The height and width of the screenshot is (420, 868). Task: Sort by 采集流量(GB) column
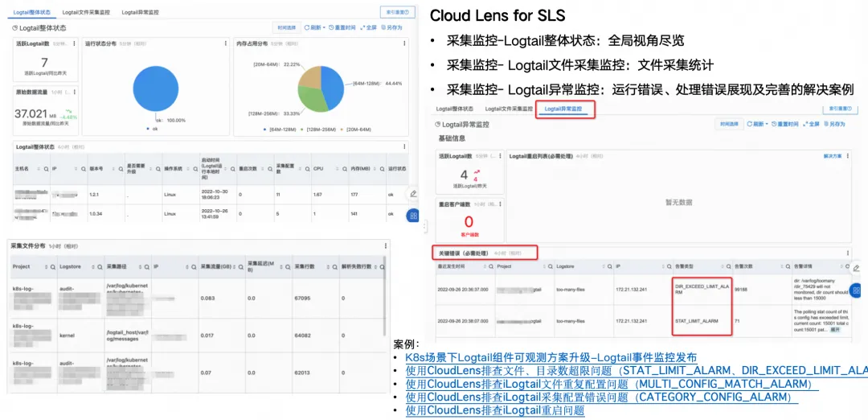coord(235,267)
